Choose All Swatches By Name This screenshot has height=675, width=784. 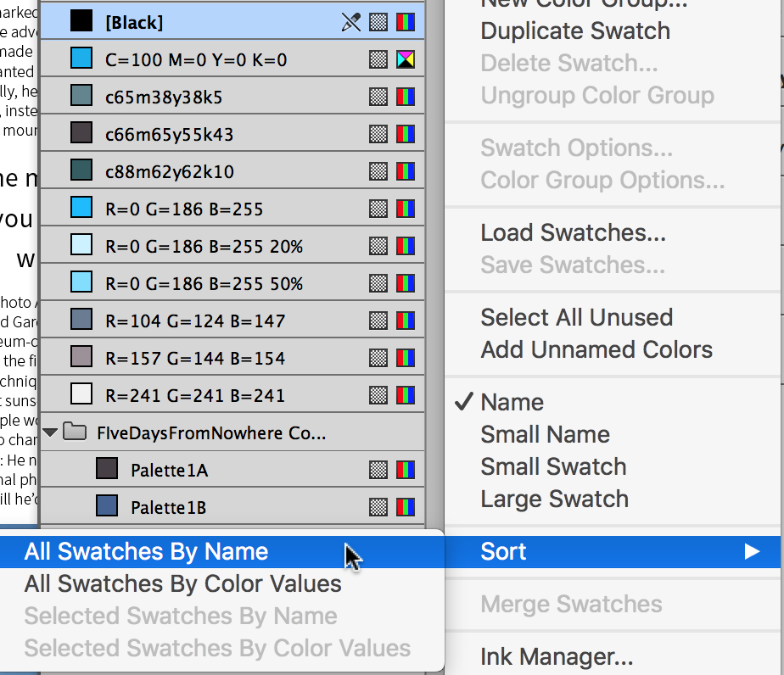click(x=146, y=551)
